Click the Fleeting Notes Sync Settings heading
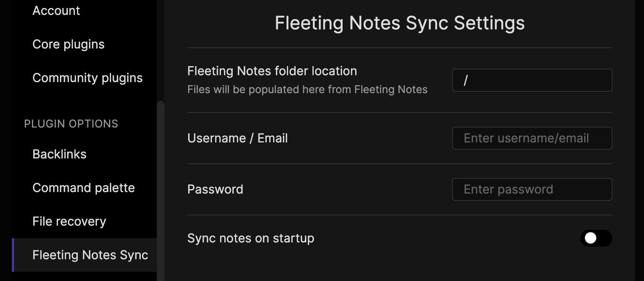644x281 pixels. 399,23
